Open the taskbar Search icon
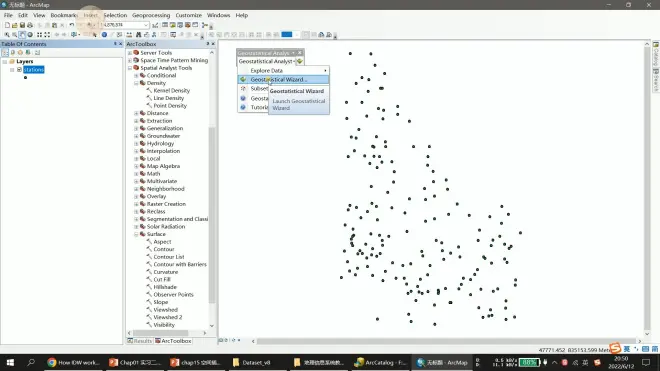Viewport: 660px width, 371px height. click(31, 363)
